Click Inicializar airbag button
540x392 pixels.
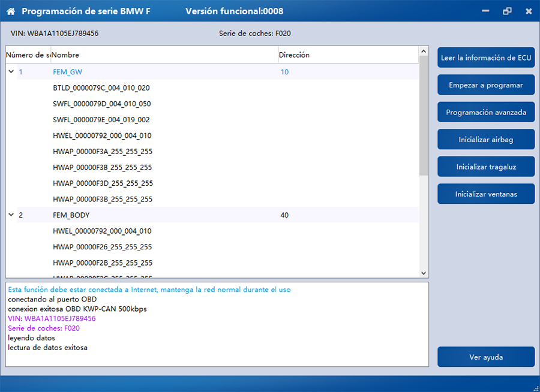pos(486,140)
